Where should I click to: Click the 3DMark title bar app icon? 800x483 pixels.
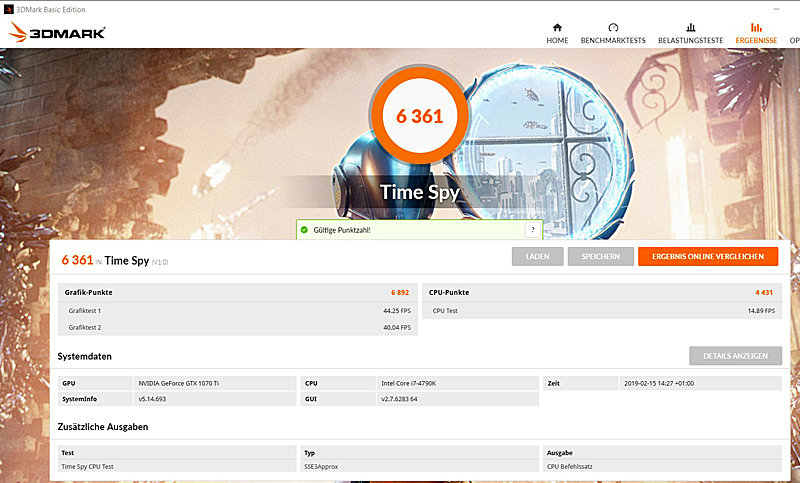tap(8, 9)
